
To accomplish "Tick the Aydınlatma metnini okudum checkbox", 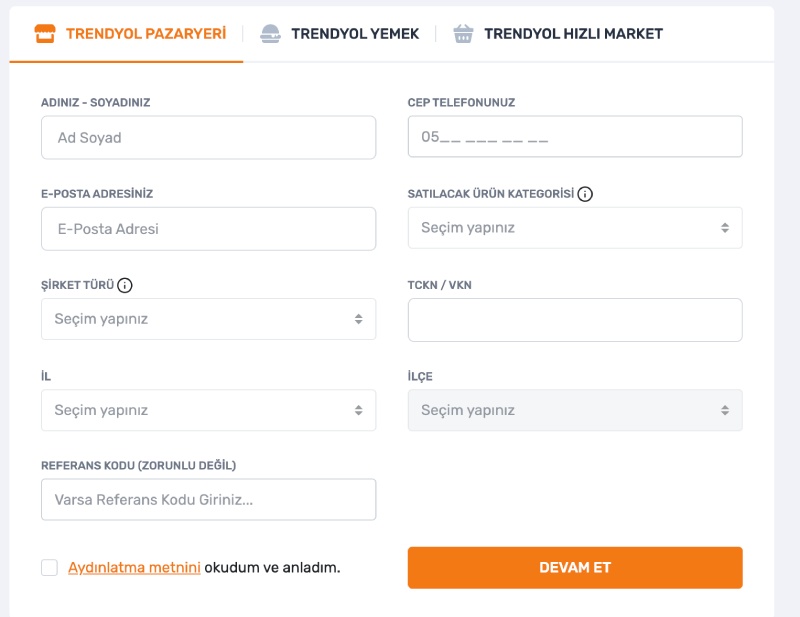I will [x=50, y=568].
